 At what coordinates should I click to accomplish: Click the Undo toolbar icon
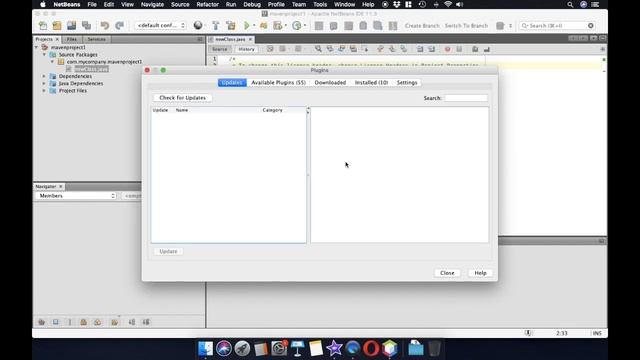105,26
